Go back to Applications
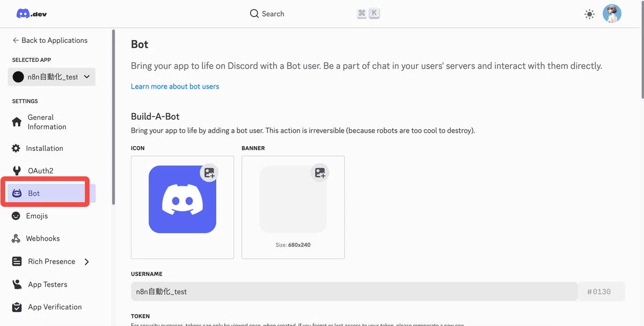Image resolution: width=644 pixels, height=326 pixels. [x=50, y=40]
